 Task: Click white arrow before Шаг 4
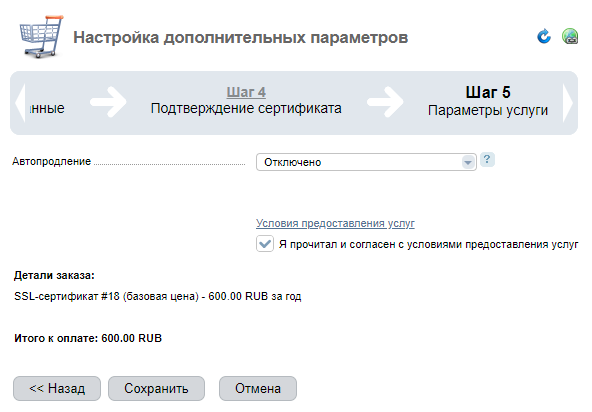(x=108, y=102)
